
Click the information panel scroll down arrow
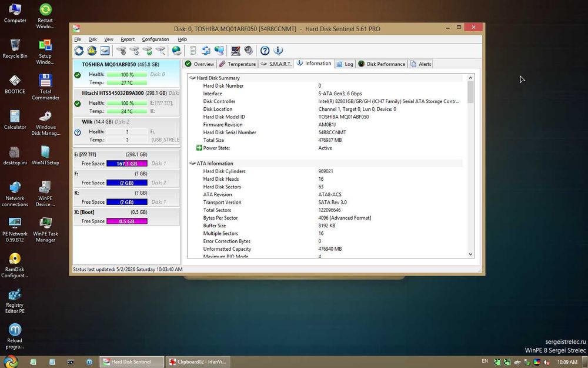(x=470, y=254)
